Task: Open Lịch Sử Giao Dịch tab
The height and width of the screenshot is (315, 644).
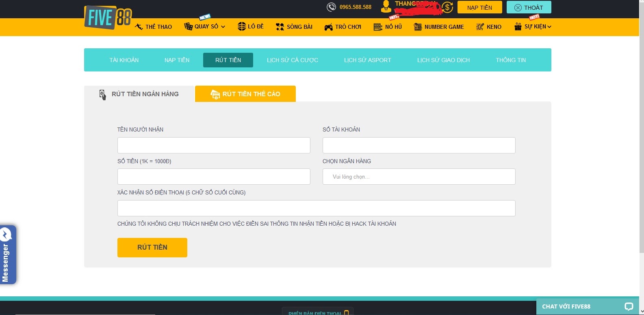Action: click(x=443, y=60)
